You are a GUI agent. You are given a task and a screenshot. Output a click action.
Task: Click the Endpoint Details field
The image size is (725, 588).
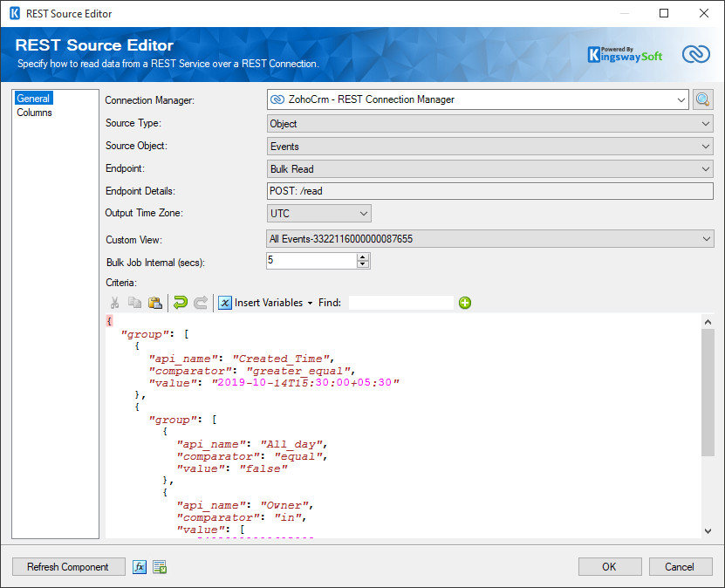(x=490, y=191)
